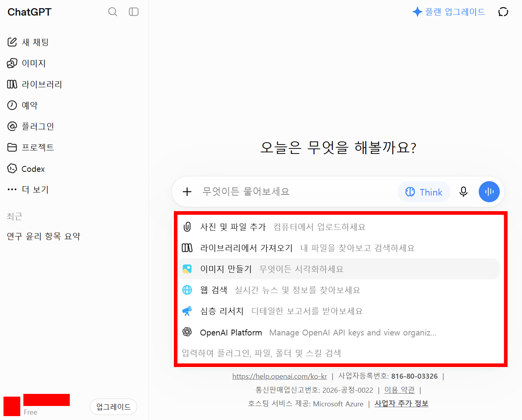The height and width of the screenshot is (420, 522).
Task: Select 웹 검색 menu entry
Action: pyautogui.click(x=339, y=290)
